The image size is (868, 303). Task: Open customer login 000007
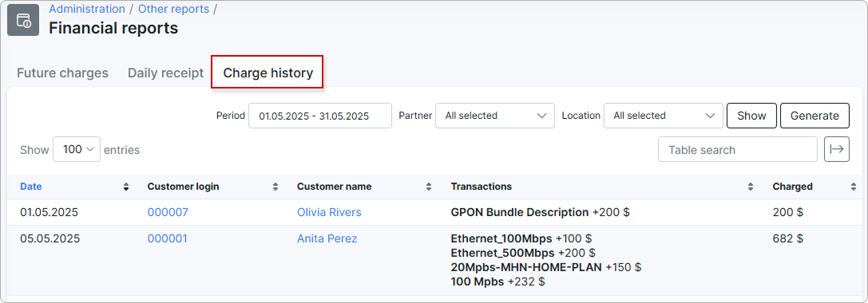coord(168,212)
